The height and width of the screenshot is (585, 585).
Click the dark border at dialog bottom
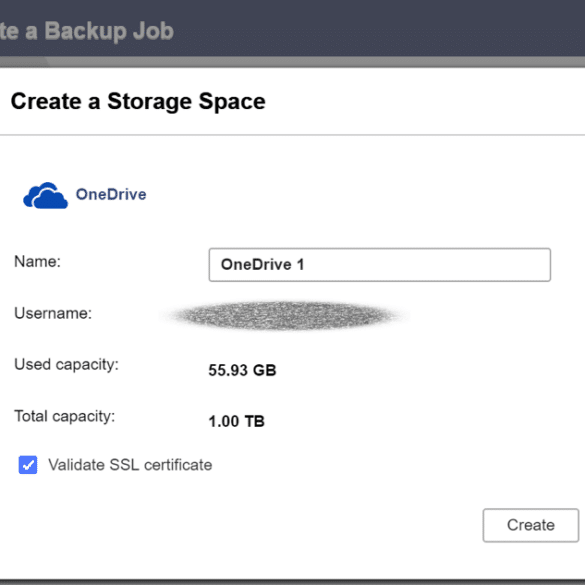point(292,582)
